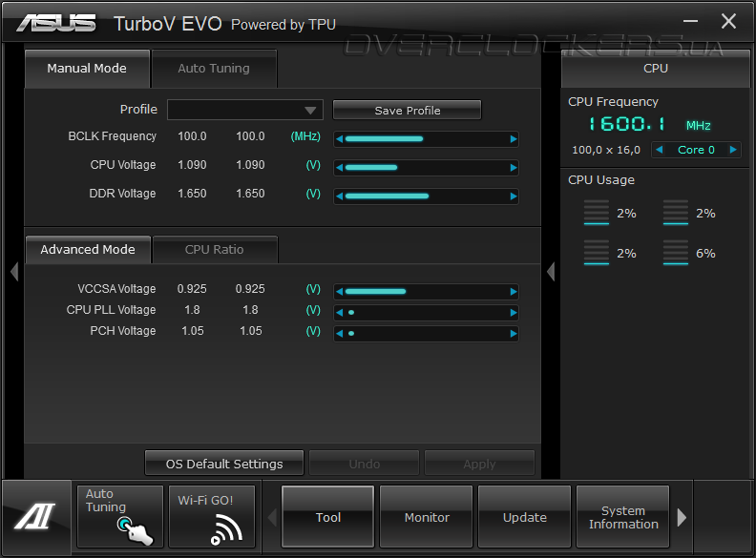Collapse the CPU side panel arrow

[551, 272]
